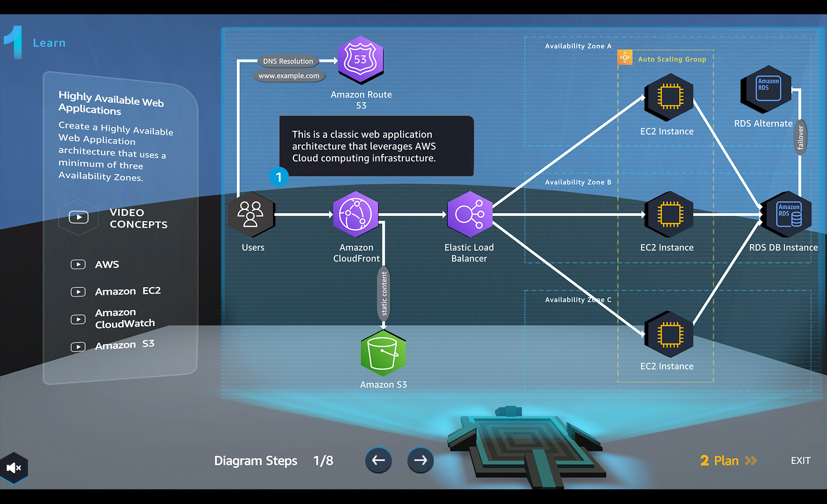Select the Amazon CloudFront icon

point(356,214)
